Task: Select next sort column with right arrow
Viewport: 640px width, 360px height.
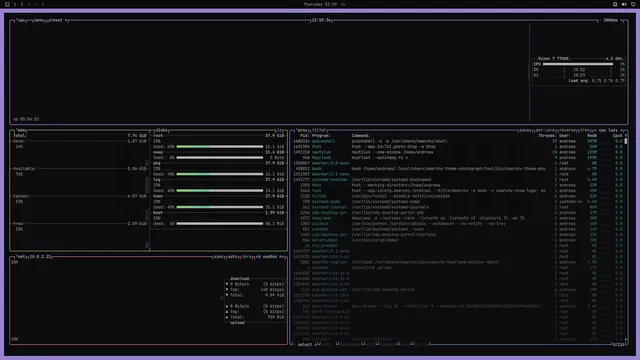Action: (x=622, y=130)
